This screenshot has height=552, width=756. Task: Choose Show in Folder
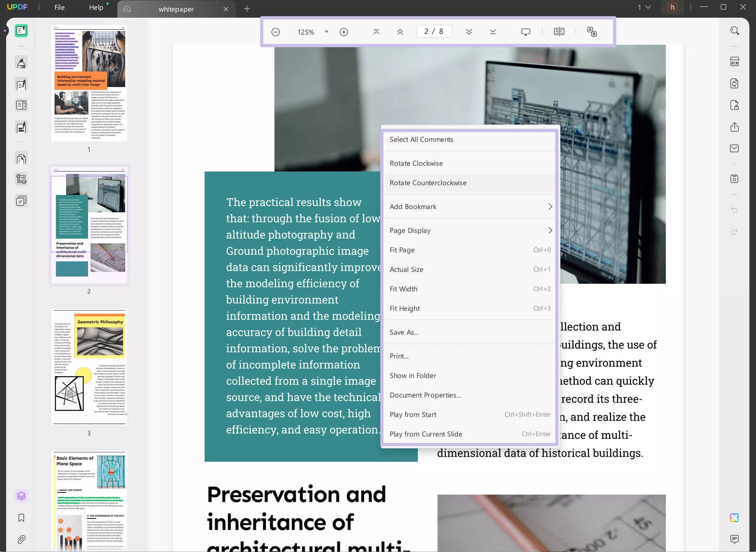click(470, 375)
